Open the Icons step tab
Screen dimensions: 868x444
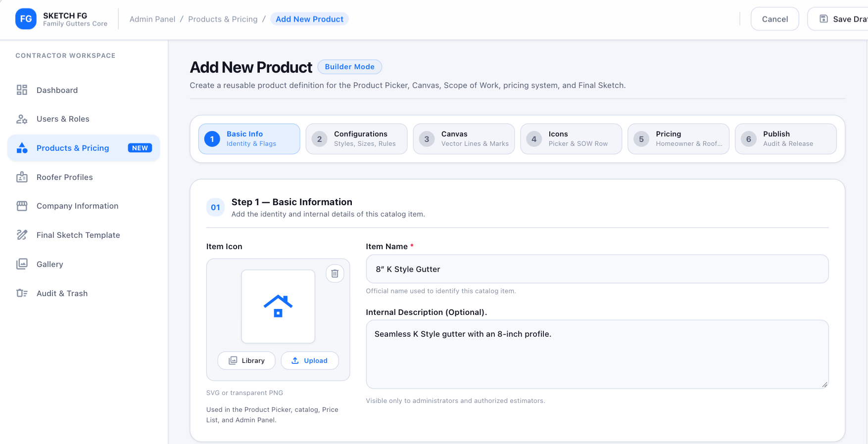tap(571, 139)
